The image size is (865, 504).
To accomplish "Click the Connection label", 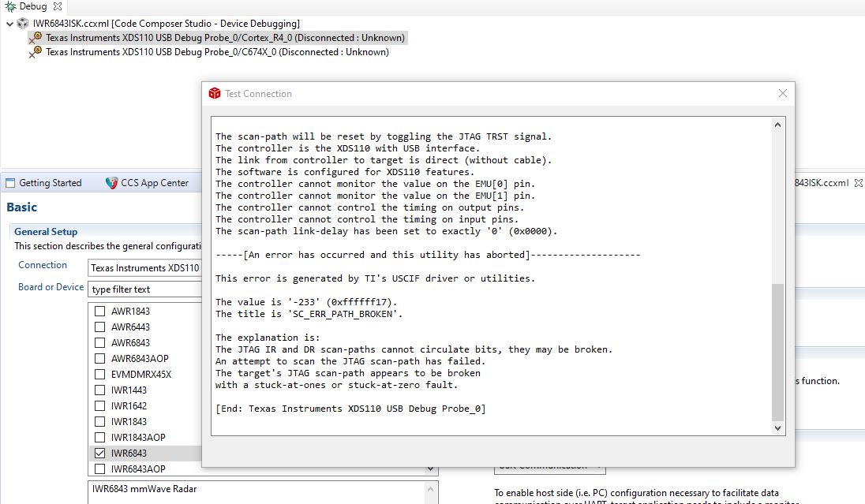I will [43, 265].
